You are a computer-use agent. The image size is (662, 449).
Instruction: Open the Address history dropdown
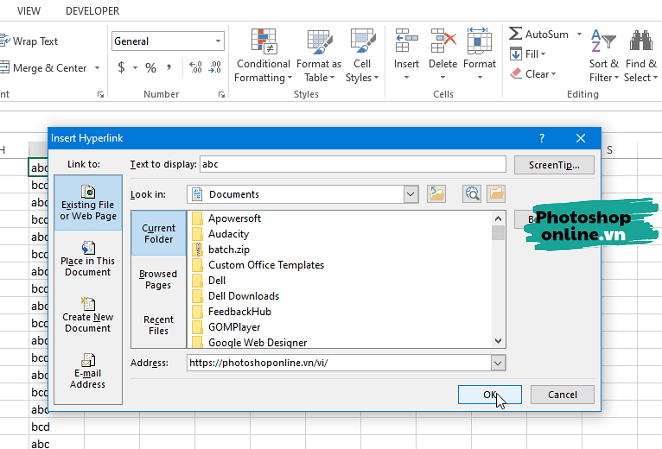(x=498, y=363)
